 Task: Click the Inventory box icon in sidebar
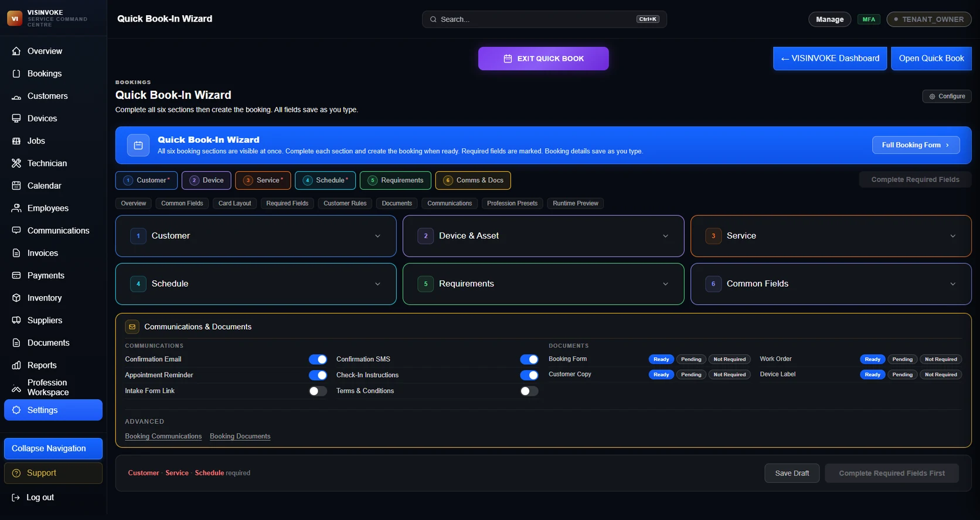pyautogui.click(x=16, y=298)
